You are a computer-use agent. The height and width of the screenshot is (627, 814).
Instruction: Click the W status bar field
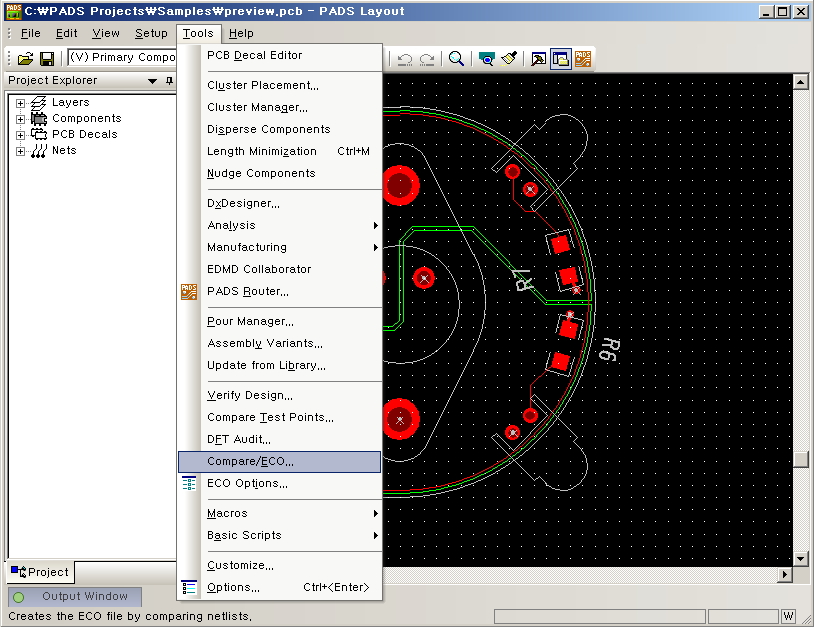point(788,617)
